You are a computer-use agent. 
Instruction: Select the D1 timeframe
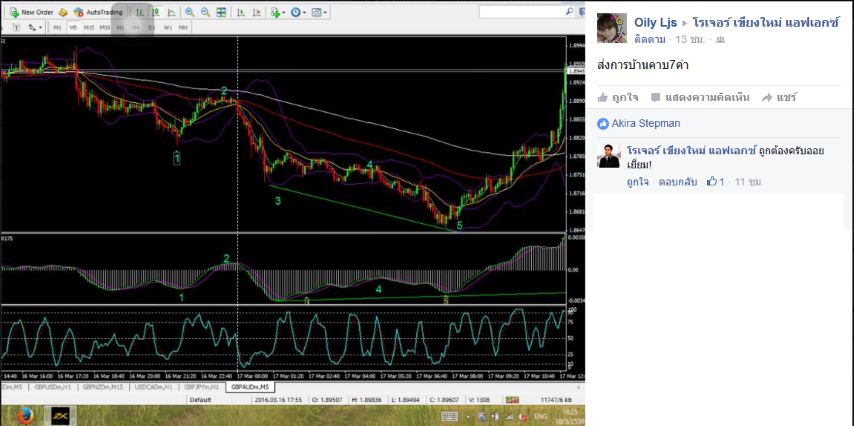[152, 27]
